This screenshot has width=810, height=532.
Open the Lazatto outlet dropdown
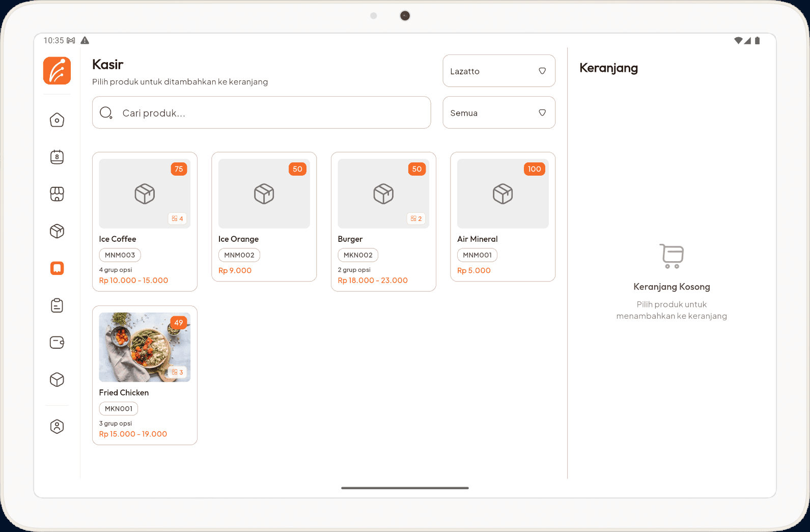[x=499, y=71]
